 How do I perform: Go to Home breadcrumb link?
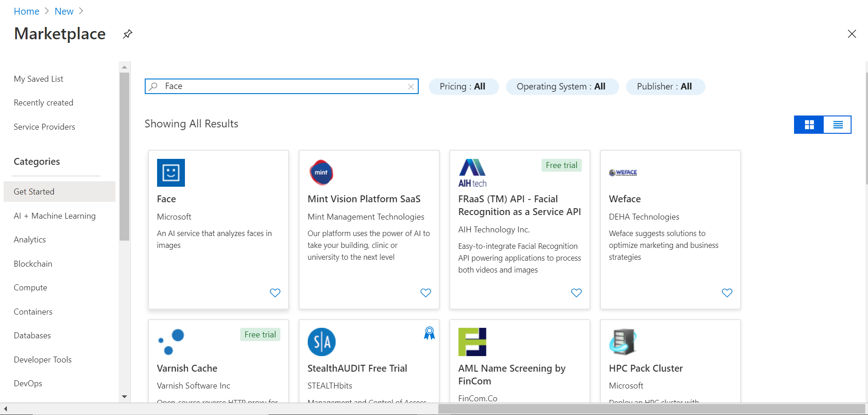click(26, 11)
